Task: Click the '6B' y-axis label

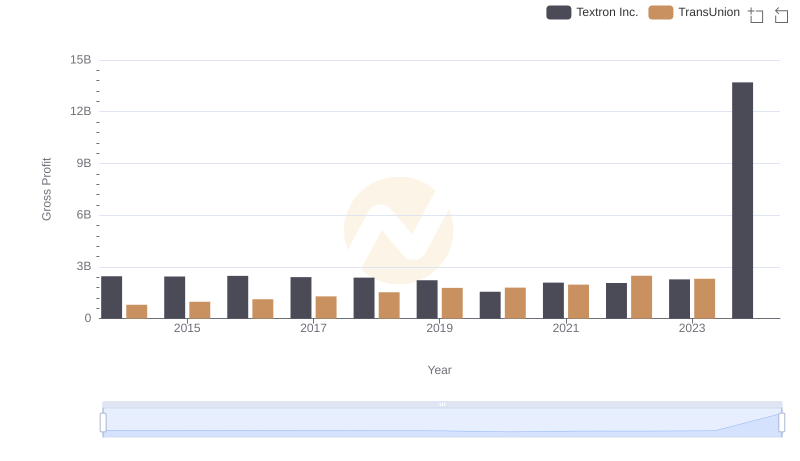Action: 84,215
